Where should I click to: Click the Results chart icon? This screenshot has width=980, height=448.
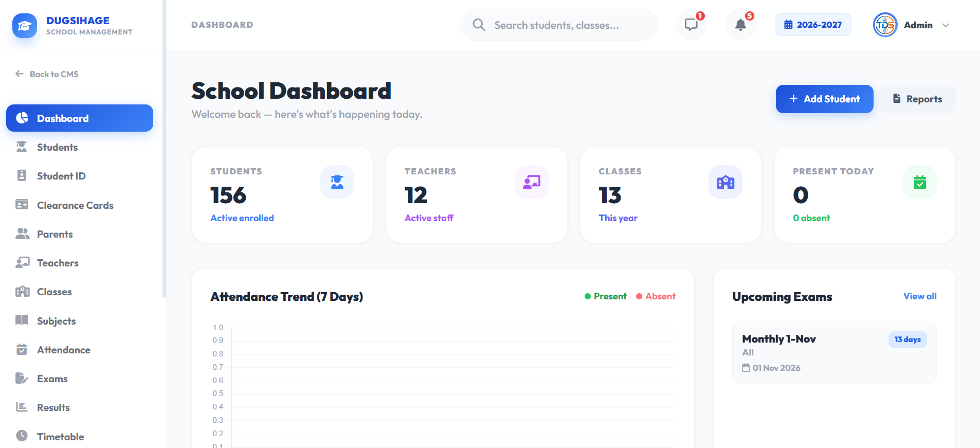[x=22, y=407]
